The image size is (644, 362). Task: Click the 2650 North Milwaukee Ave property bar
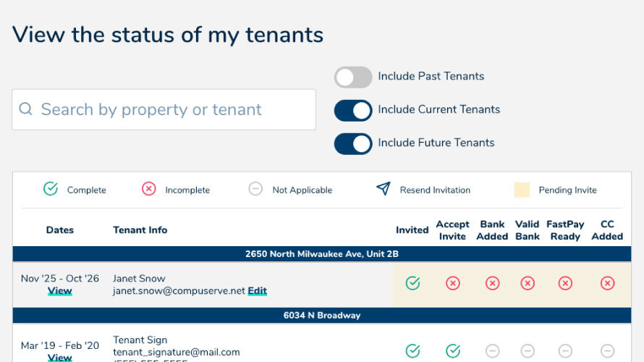(x=322, y=254)
